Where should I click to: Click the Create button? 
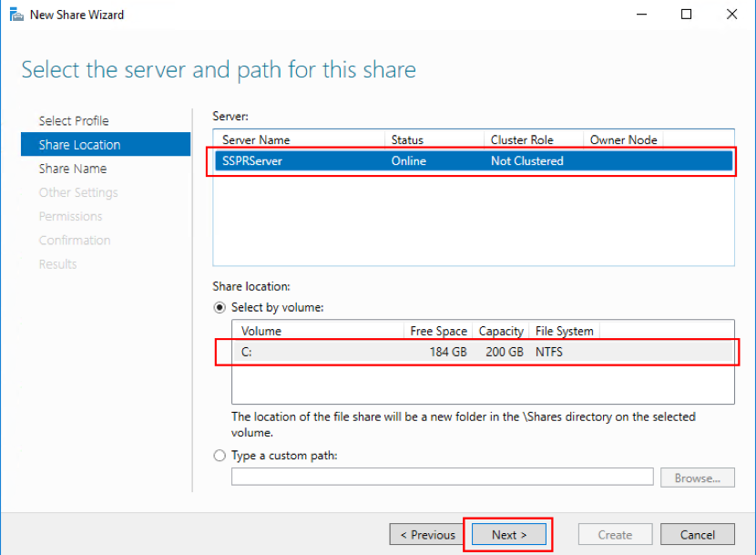[x=615, y=535]
